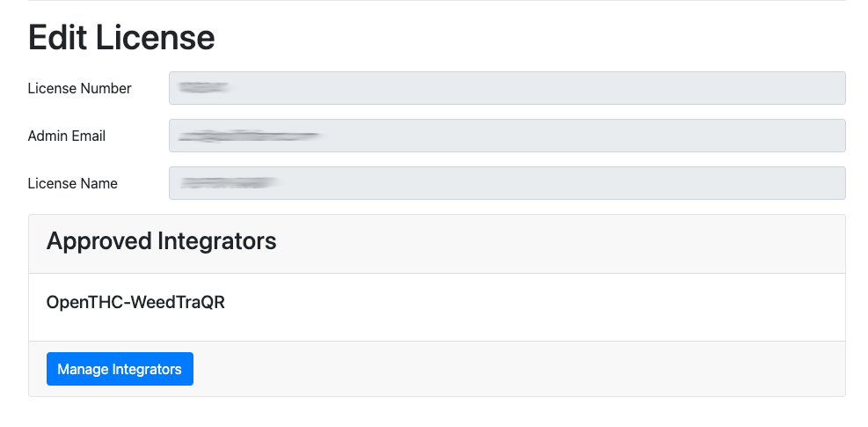Click the Approved Integrators section header
This screenshot has width=868, height=427.
pyautogui.click(x=162, y=240)
